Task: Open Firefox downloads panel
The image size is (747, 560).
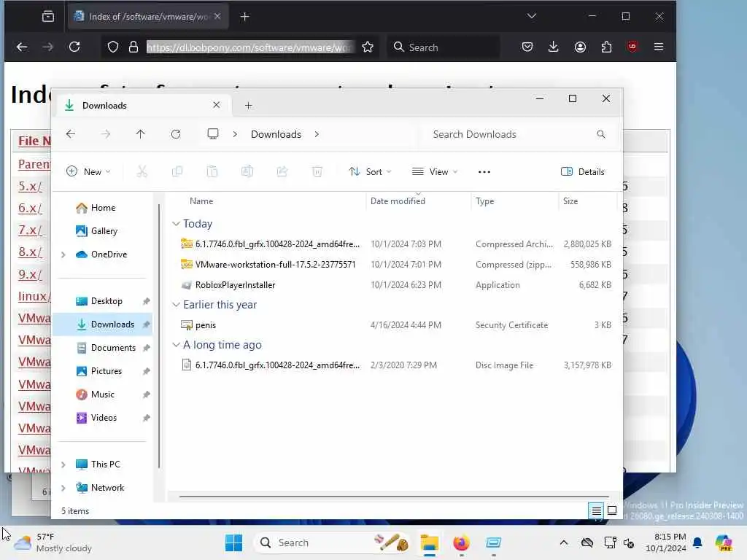Action: coord(553,47)
